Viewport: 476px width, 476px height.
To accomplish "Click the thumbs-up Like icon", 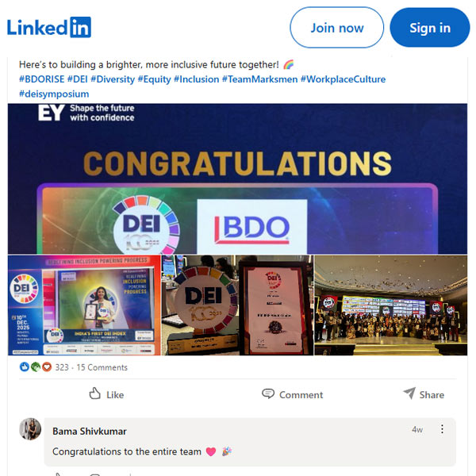I will [x=94, y=393].
